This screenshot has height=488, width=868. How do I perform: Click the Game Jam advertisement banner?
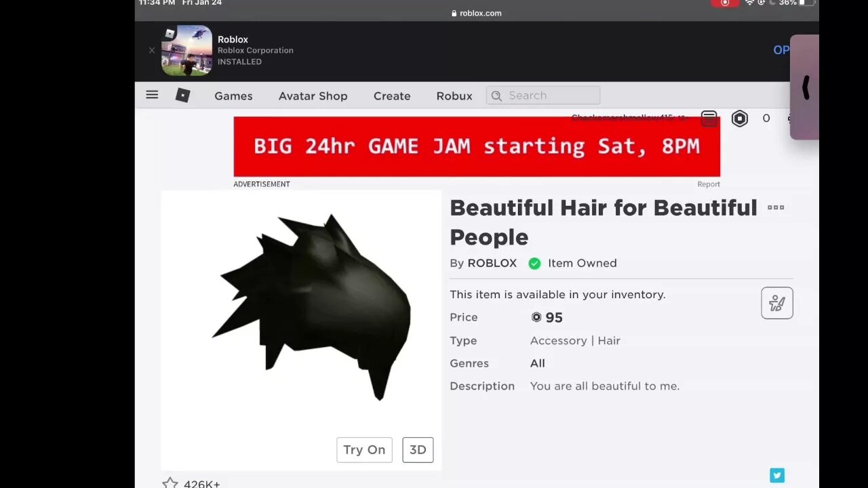(x=477, y=146)
